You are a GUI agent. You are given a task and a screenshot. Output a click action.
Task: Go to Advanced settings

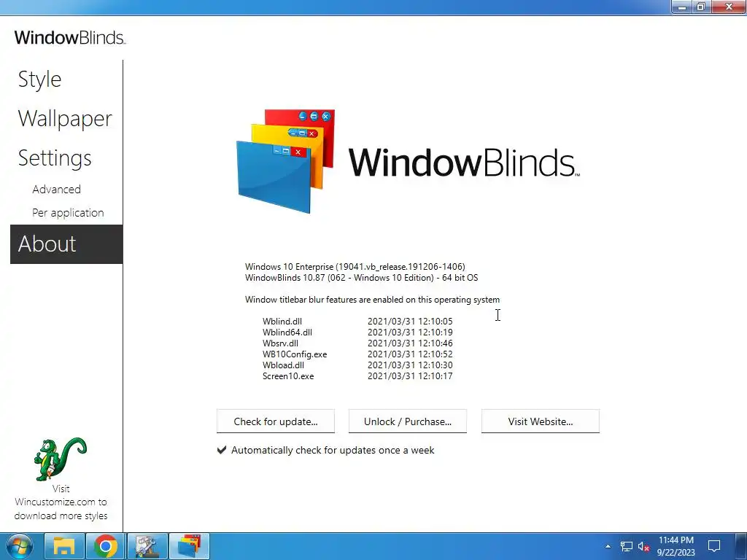tap(56, 190)
